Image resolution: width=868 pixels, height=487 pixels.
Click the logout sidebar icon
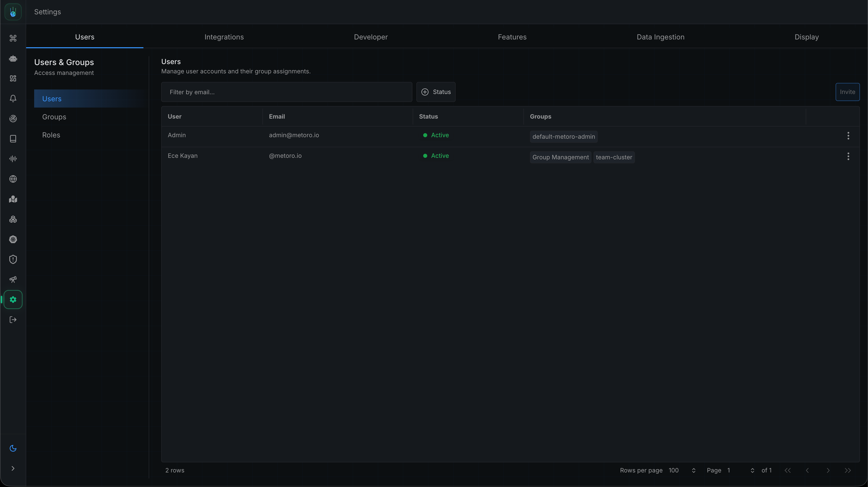13,320
